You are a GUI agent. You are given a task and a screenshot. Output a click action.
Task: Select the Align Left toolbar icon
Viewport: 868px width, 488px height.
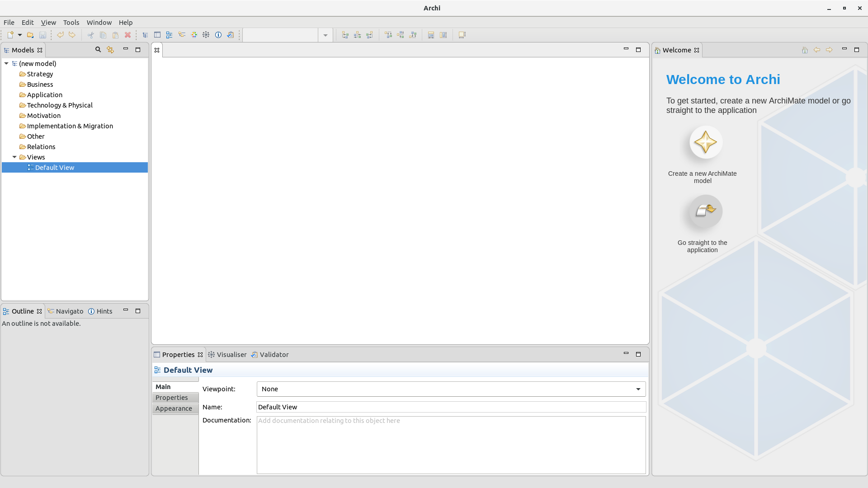point(345,35)
